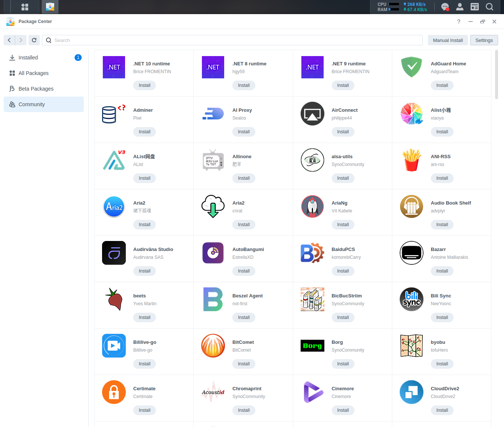Image resolution: width=504 pixels, height=427 pixels.
Task: Click the AList网盘 V3 icon
Action: pos(114,160)
